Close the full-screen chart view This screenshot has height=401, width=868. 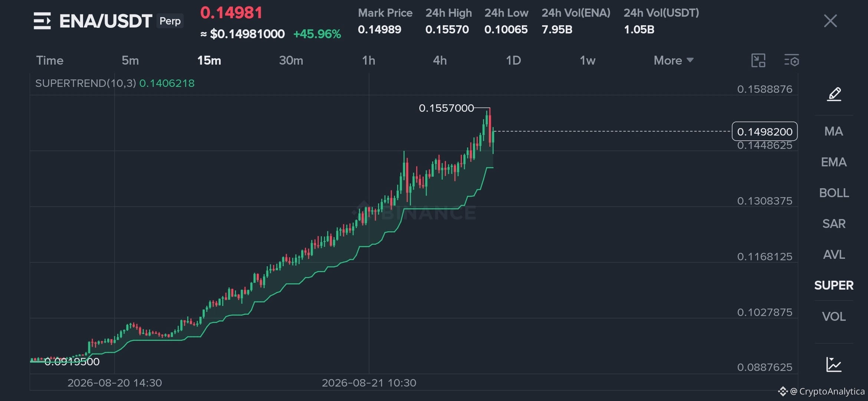tap(830, 21)
